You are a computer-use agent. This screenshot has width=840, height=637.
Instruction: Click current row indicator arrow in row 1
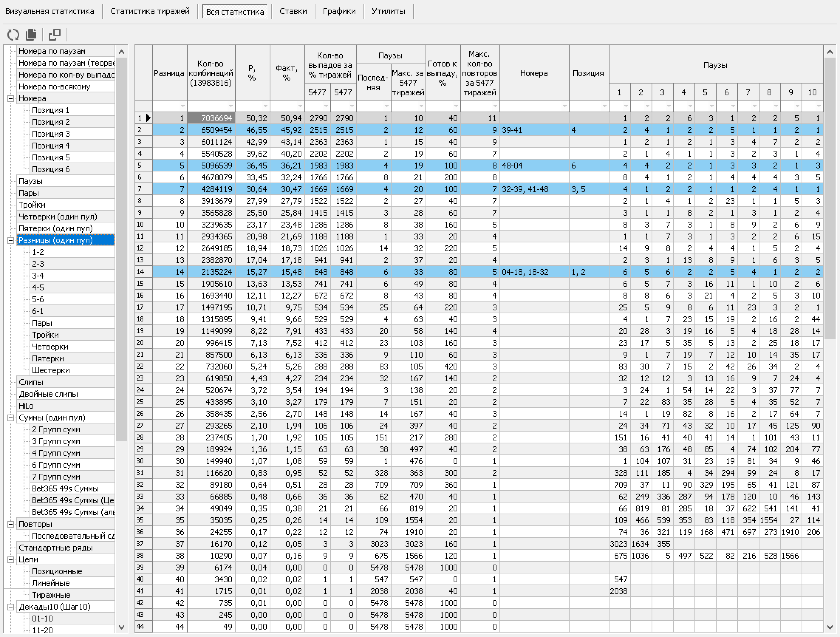(148, 118)
